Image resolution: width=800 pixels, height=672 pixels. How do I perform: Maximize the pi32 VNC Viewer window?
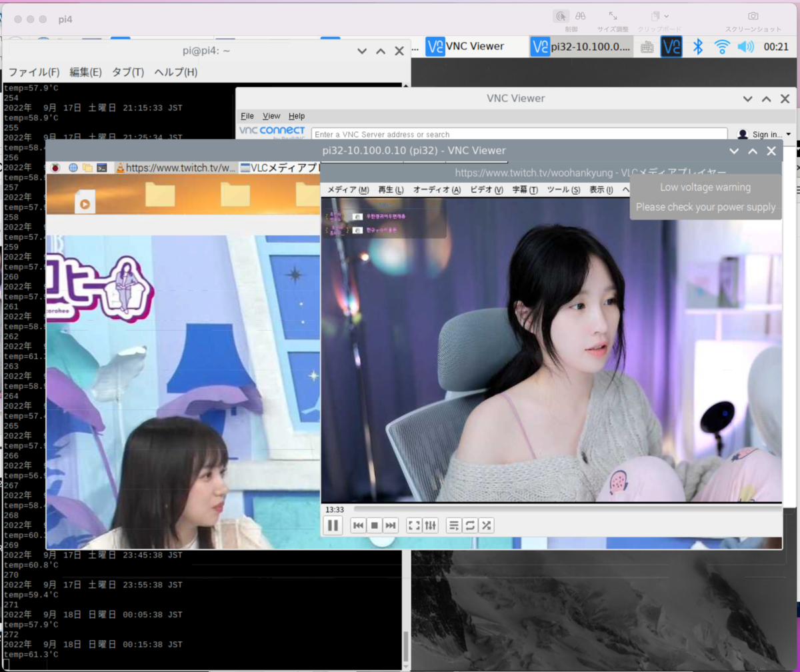pos(753,151)
